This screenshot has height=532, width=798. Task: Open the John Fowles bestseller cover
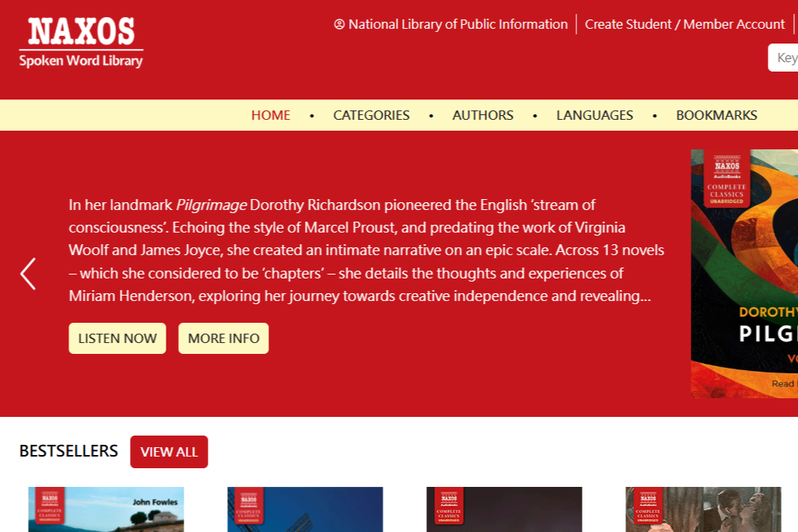tap(106, 509)
